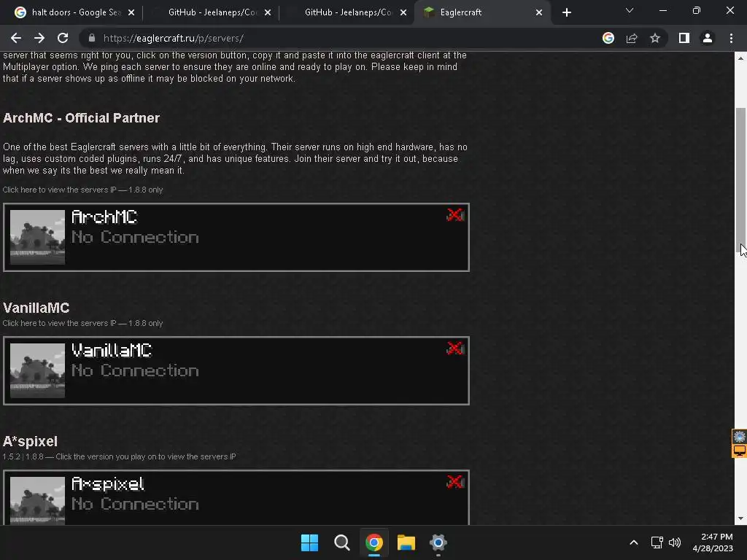Click the A*spixel heading
747x560 pixels.
pyautogui.click(x=30, y=441)
